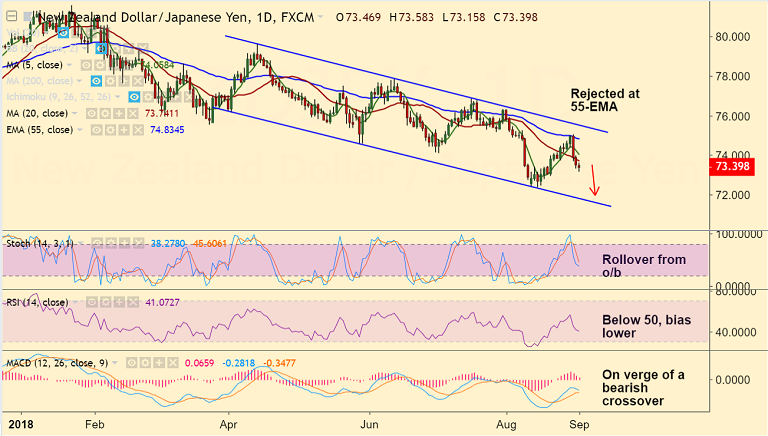Expand the EMA (55, close) dropdown arrow
The image size is (768, 436).
(80, 130)
